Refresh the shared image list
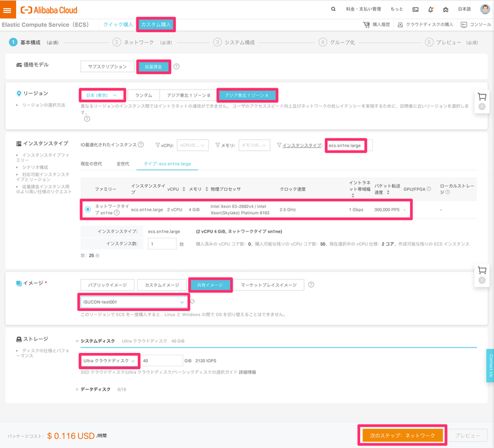This screenshot has width=494, height=448. click(192, 302)
